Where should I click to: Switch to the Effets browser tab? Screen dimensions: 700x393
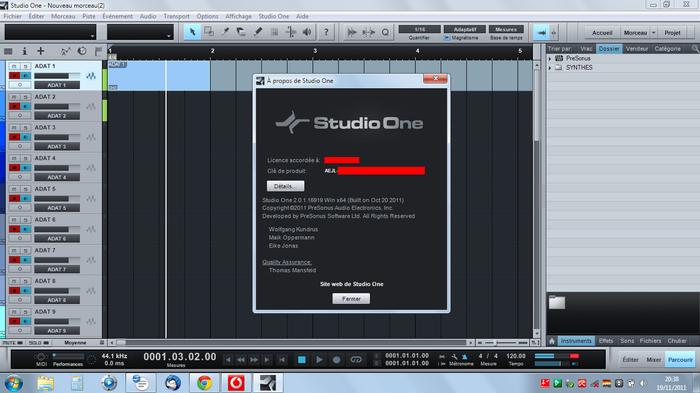click(x=606, y=341)
